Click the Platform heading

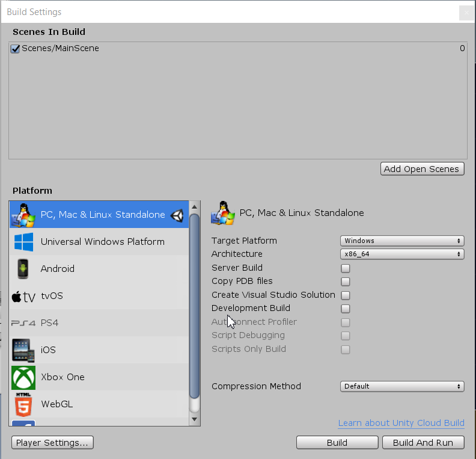click(x=32, y=191)
